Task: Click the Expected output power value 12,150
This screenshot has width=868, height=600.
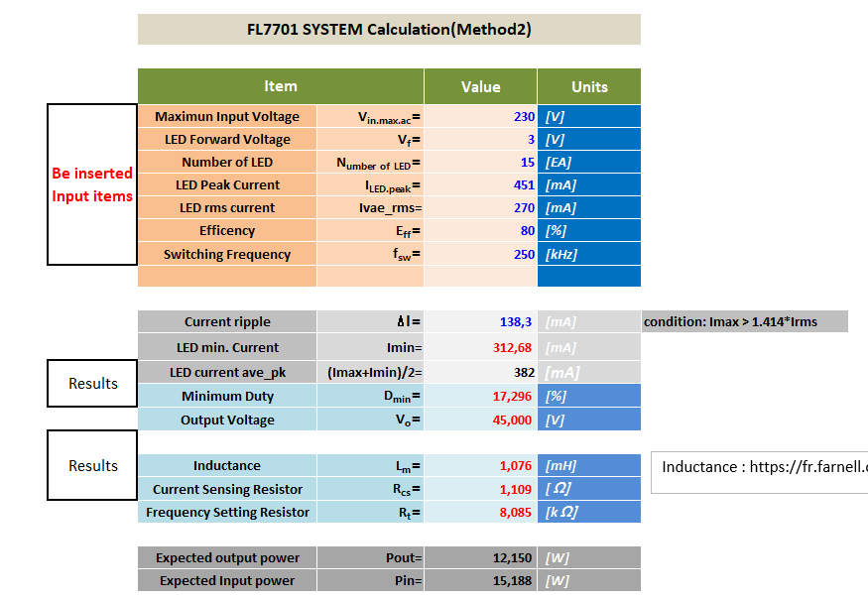Action: (480, 557)
